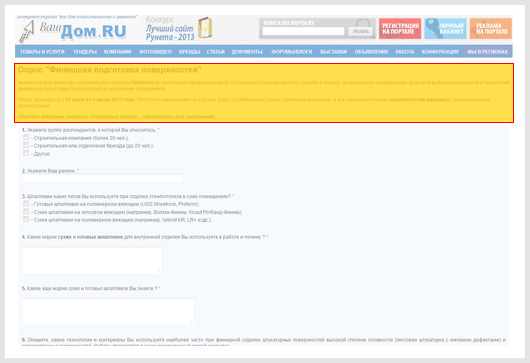Open the Товары и услуги menu
530x363 pixels.
coord(42,52)
